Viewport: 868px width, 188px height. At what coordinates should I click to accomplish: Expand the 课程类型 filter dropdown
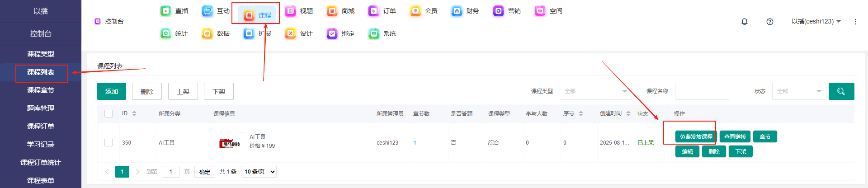click(x=595, y=91)
